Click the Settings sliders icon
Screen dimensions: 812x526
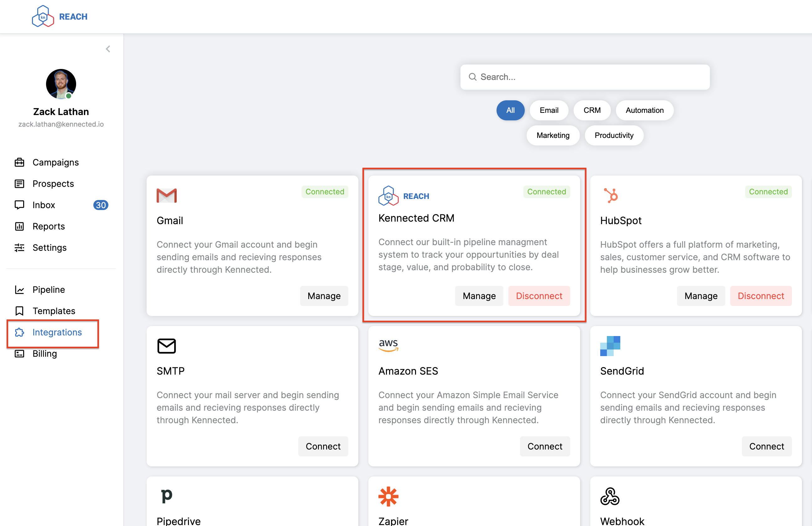[x=19, y=248]
